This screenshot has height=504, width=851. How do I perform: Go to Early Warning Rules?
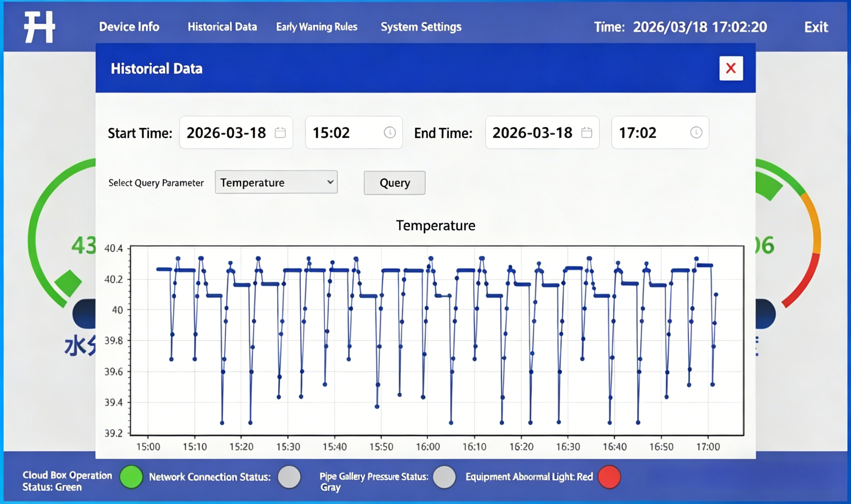[x=317, y=27]
